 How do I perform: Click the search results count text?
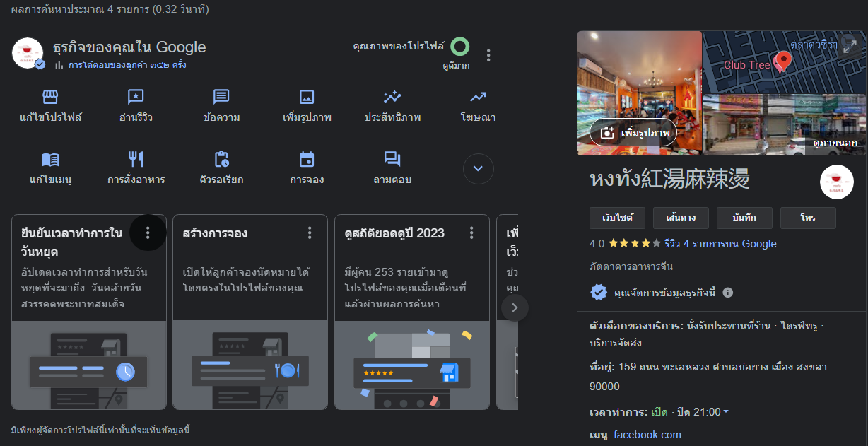click(110, 10)
